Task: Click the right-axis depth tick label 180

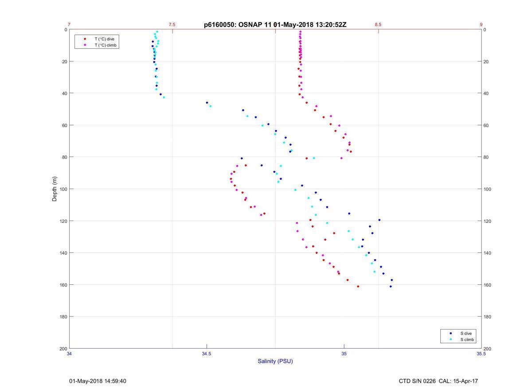Action: (487, 317)
